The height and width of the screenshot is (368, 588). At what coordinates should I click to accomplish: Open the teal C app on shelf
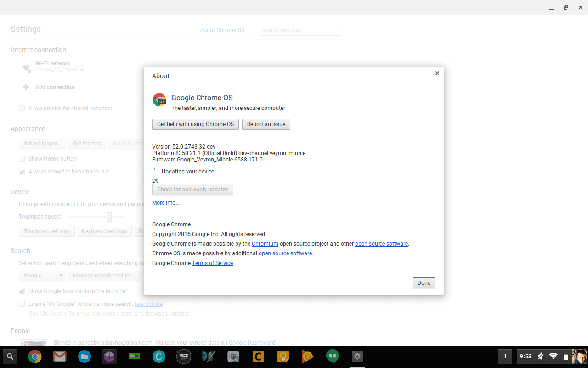pyautogui.click(x=159, y=356)
